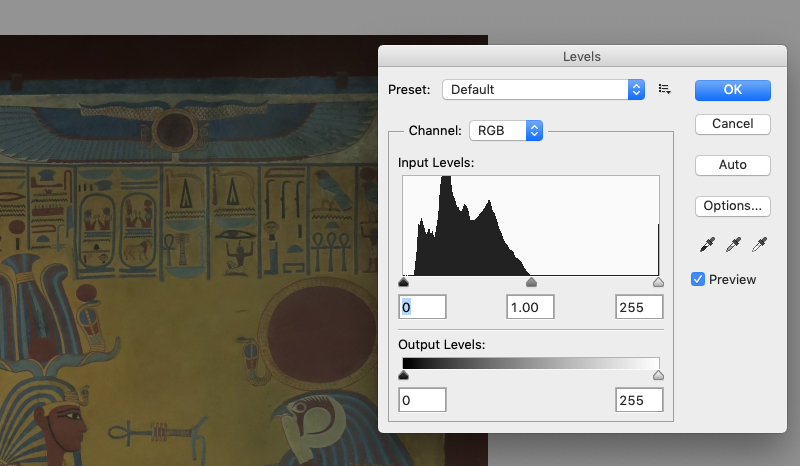Open the Preset dropdown showing Default

[x=543, y=90]
